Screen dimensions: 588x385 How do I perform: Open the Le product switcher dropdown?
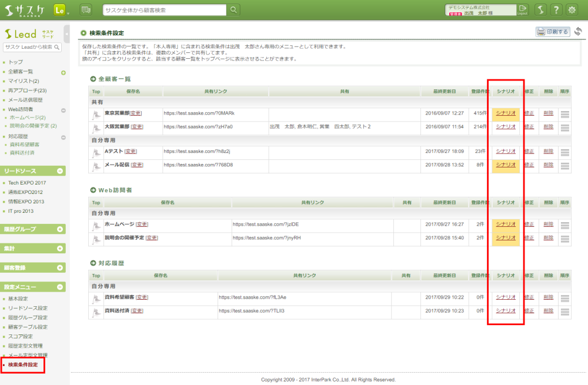[61, 10]
